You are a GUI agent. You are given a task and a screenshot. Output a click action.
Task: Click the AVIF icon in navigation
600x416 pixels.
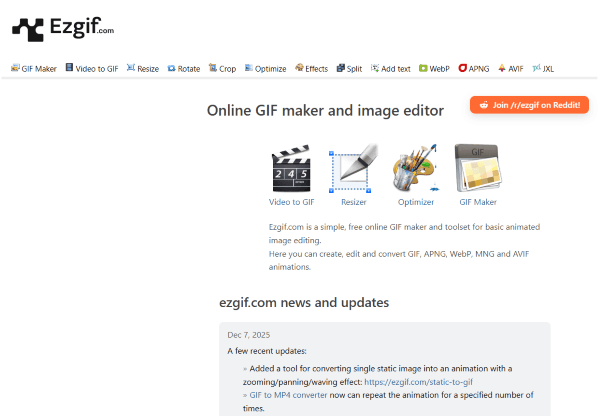tap(502, 68)
